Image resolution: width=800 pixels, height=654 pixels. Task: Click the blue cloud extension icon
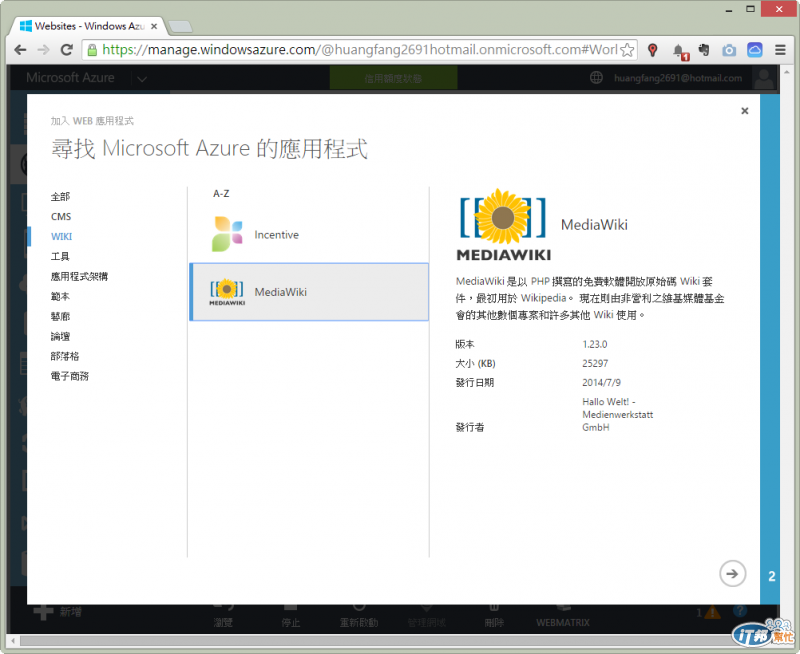tap(755, 50)
